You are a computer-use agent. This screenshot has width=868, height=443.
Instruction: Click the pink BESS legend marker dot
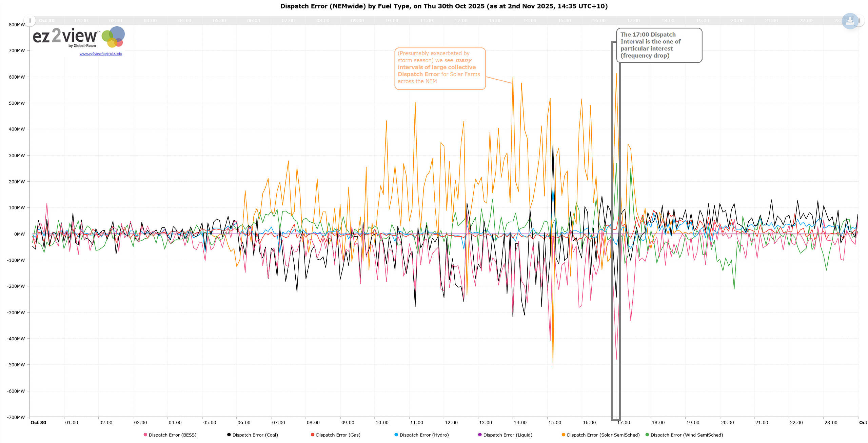(x=145, y=435)
